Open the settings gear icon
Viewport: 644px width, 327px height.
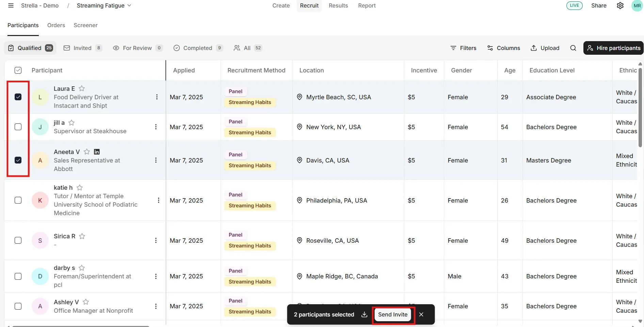[620, 5]
